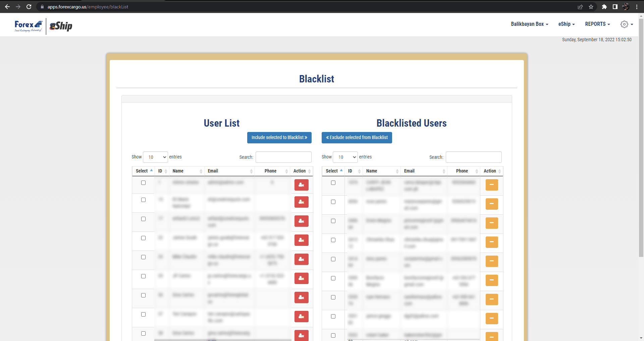The width and height of the screenshot is (644, 341).
Task: Open the browser extensions puzzle icon
Action: (x=604, y=7)
